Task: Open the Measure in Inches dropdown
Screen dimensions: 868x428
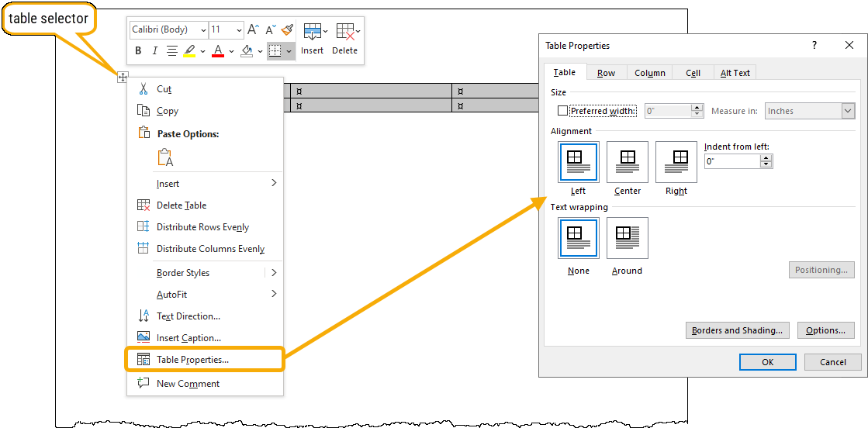Action: pyautogui.click(x=809, y=111)
